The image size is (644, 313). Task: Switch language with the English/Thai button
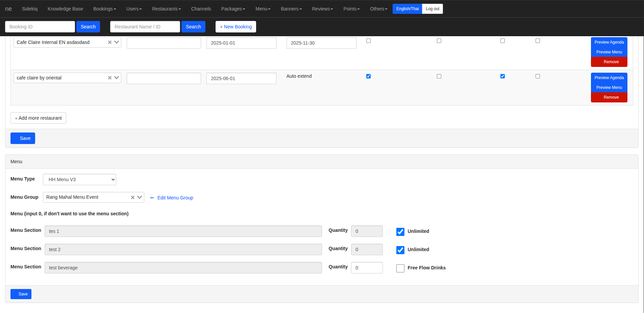(407, 9)
